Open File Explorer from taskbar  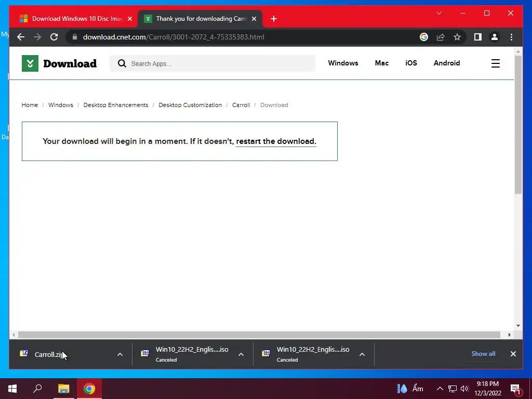coord(63,389)
